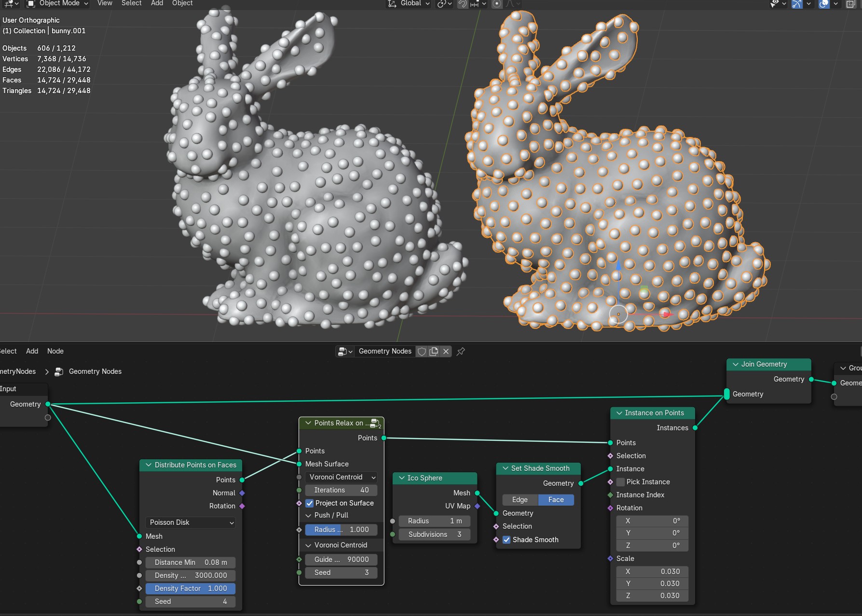Adjust the Subdivisions 3 slider

(435, 534)
